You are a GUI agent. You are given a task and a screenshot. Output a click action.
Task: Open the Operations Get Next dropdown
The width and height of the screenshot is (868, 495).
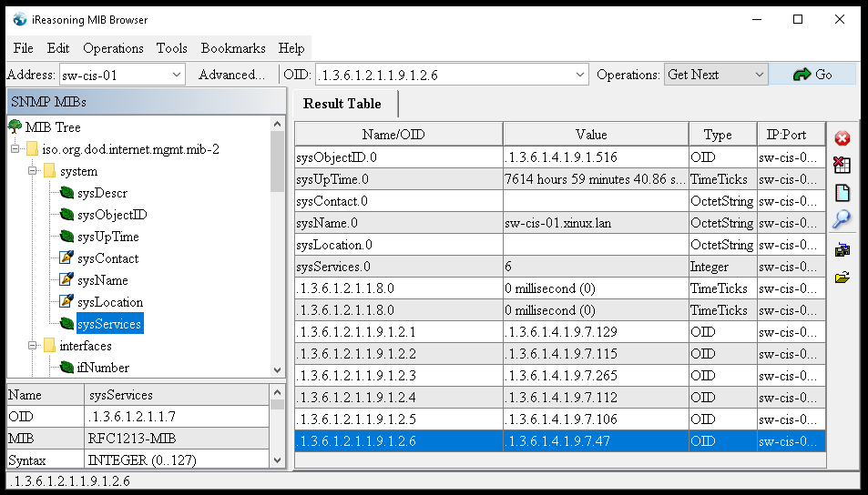point(760,75)
